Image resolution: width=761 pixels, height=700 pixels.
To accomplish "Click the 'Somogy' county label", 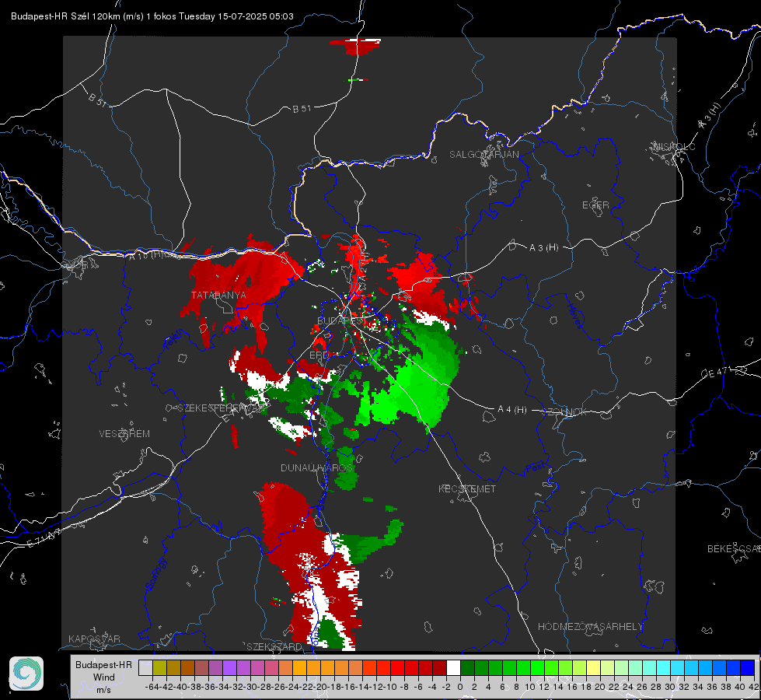I will tap(156, 574).
